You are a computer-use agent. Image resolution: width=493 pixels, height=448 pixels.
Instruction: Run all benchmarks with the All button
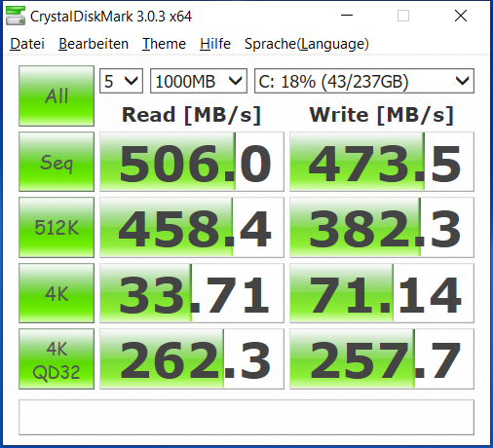click(x=57, y=95)
